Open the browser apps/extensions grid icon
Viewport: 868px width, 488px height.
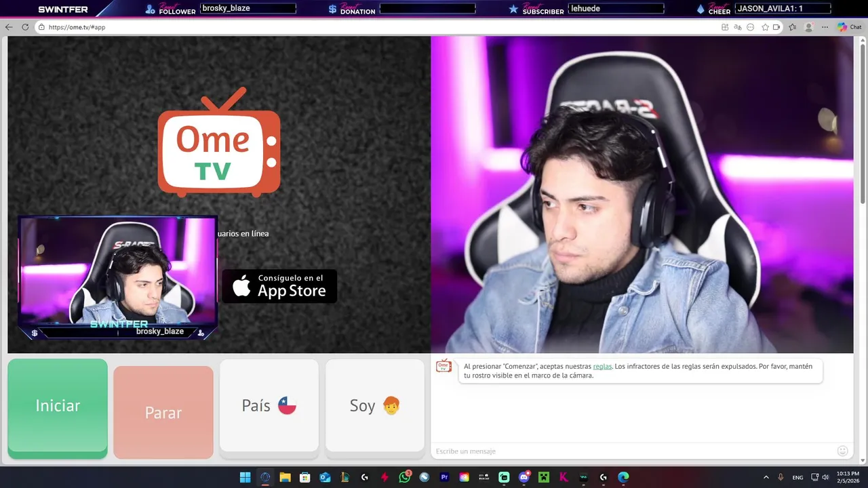(725, 27)
